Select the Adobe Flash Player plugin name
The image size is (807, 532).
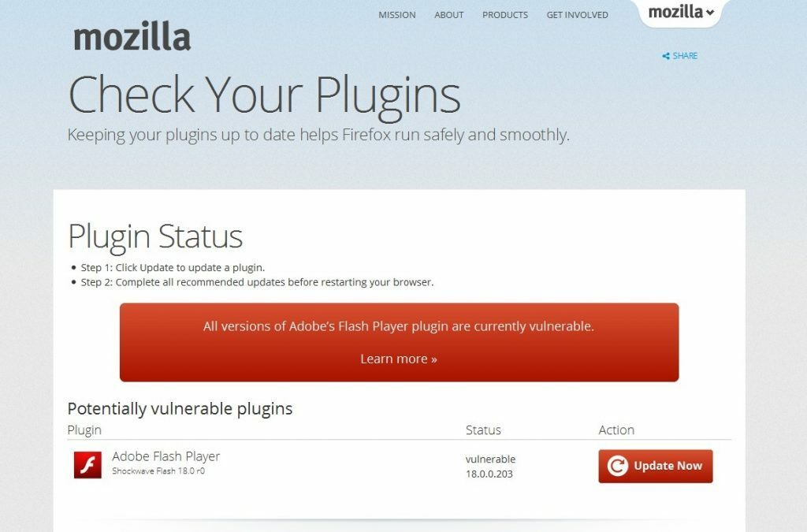[165, 456]
